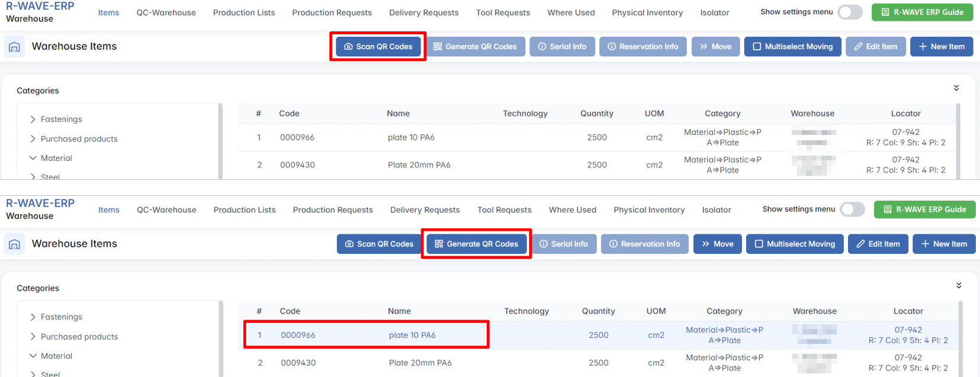Open Production Lists in the upper navigation bar
The width and height of the screenshot is (980, 377).
(x=243, y=12)
